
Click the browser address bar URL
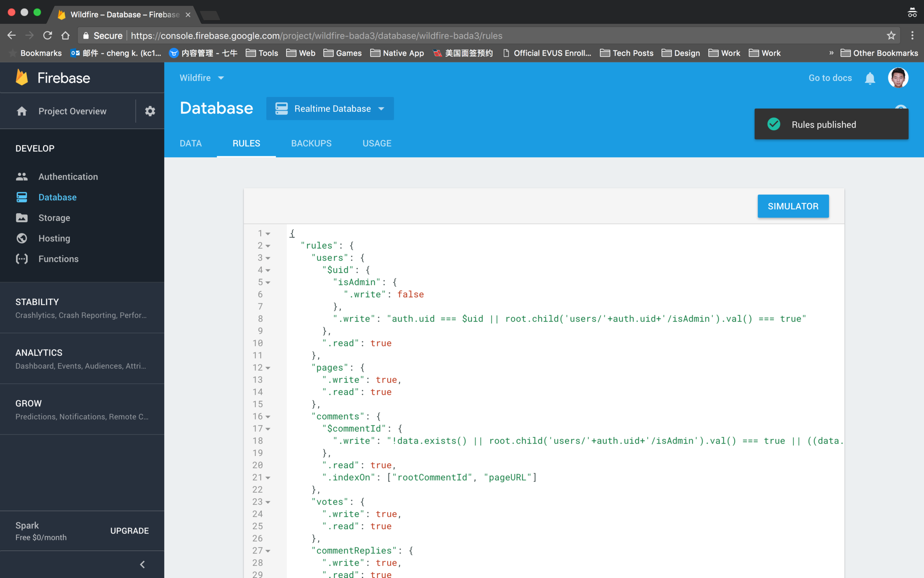point(317,36)
